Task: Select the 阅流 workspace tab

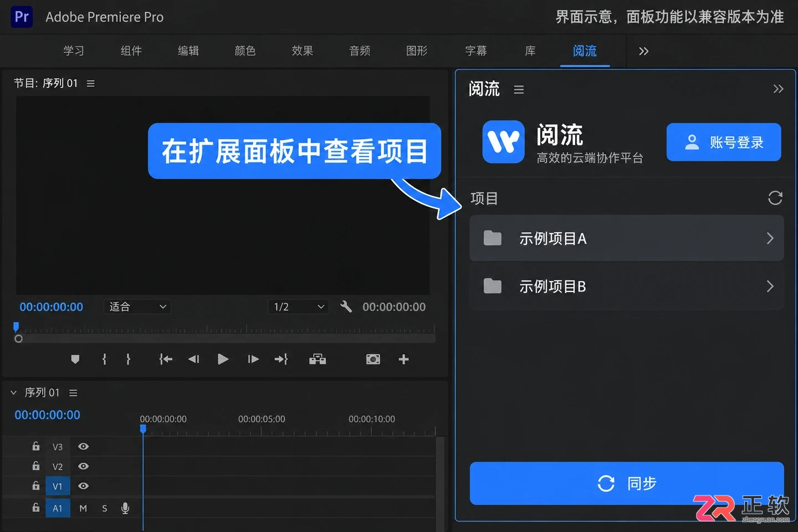Action: (x=585, y=51)
